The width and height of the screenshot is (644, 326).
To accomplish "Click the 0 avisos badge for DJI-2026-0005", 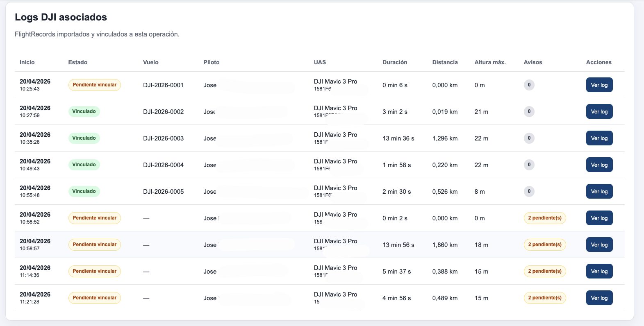I will 529,191.
